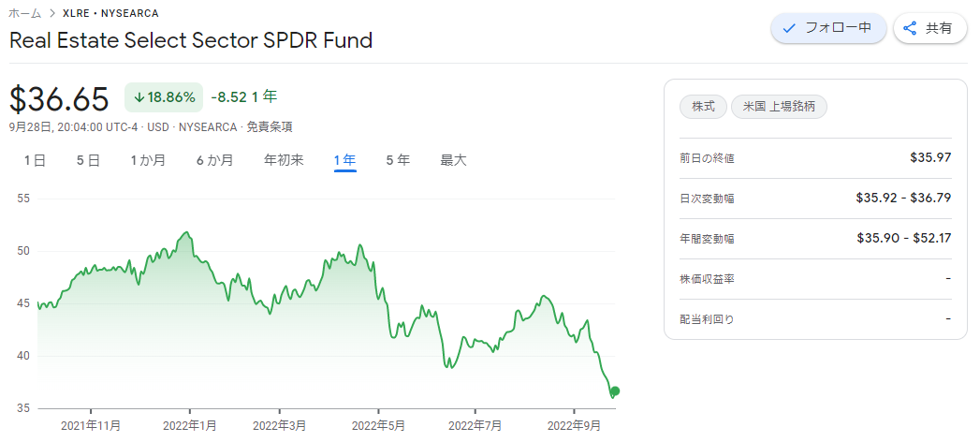Click the 共有 share button
The height and width of the screenshot is (442, 980).
pyautogui.click(x=930, y=28)
